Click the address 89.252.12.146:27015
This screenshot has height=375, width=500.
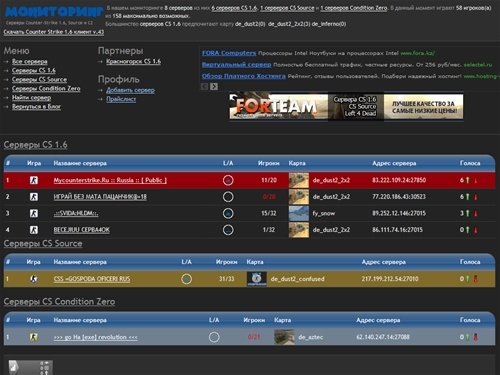[399, 213]
